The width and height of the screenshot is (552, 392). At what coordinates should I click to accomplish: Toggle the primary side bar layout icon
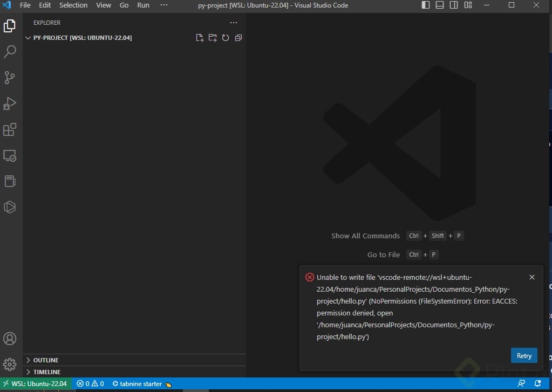pyautogui.click(x=426, y=5)
